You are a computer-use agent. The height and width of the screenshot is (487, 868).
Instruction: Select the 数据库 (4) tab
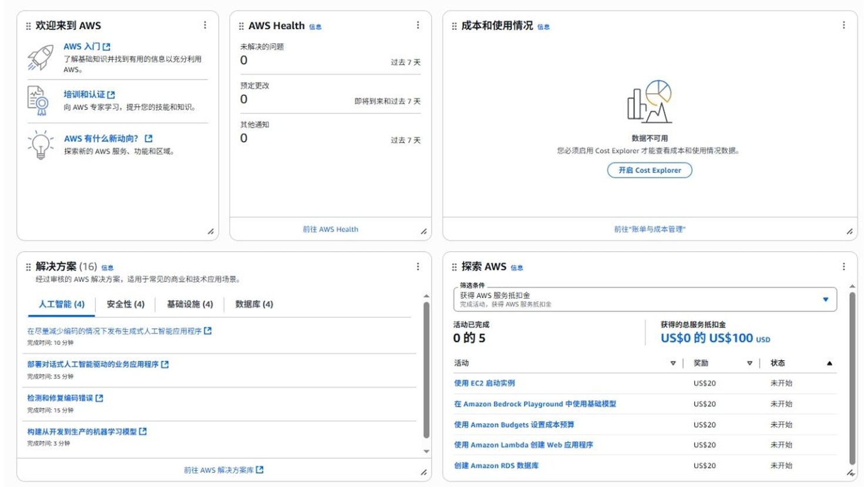coord(254,304)
